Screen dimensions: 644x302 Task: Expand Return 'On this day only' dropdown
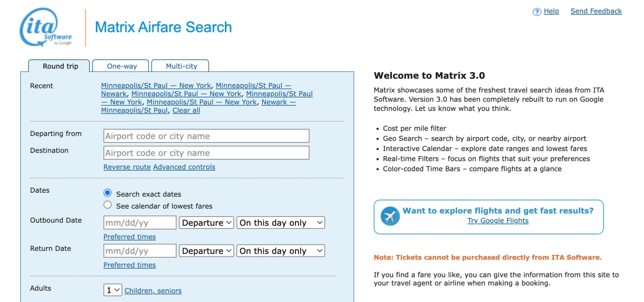pos(280,251)
